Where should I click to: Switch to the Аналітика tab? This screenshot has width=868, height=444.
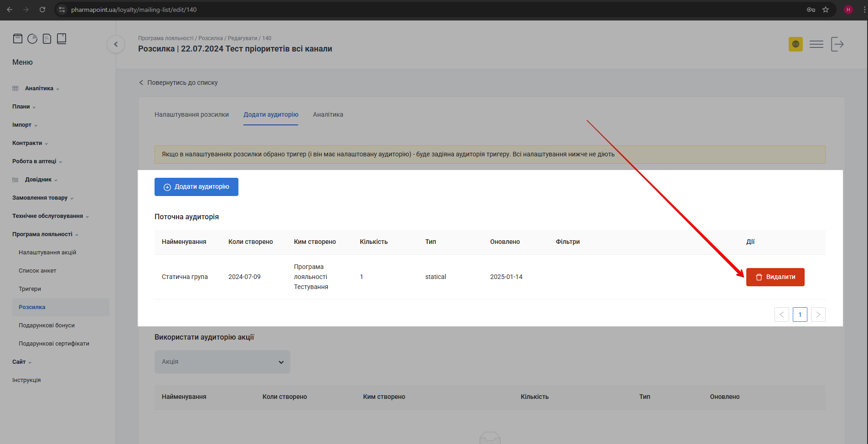click(x=328, y=114)
